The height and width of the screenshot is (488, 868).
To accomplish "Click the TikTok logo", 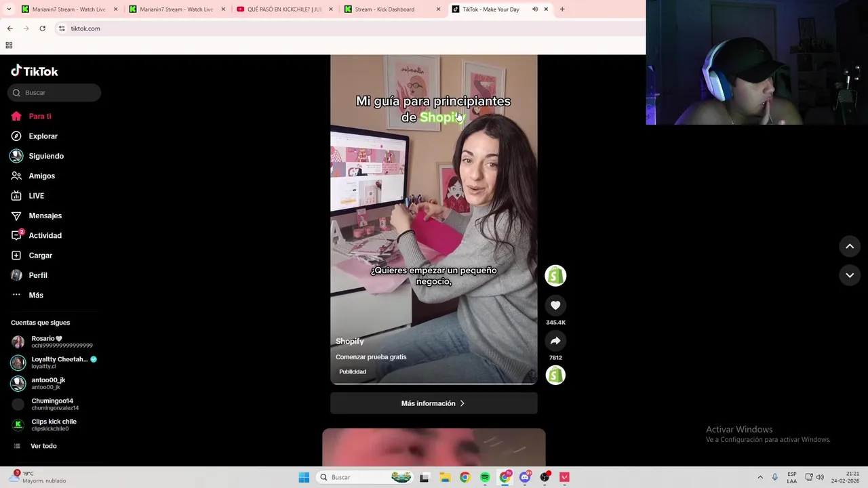I will tap(35, 71).
